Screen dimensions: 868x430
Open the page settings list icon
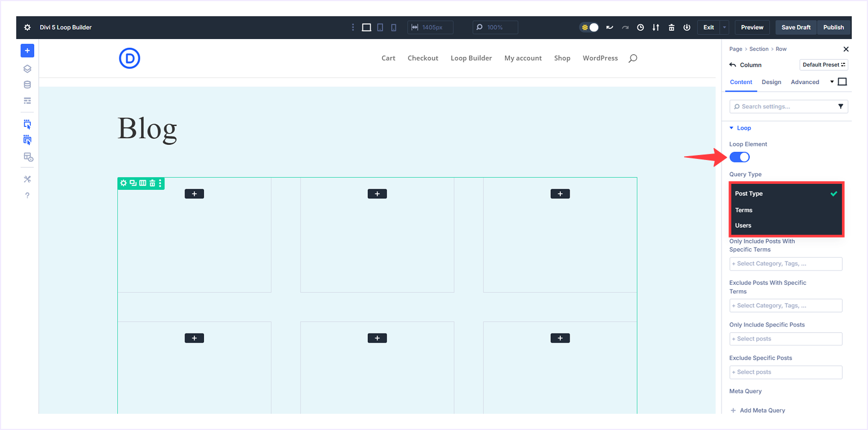[x=27, y=101]
